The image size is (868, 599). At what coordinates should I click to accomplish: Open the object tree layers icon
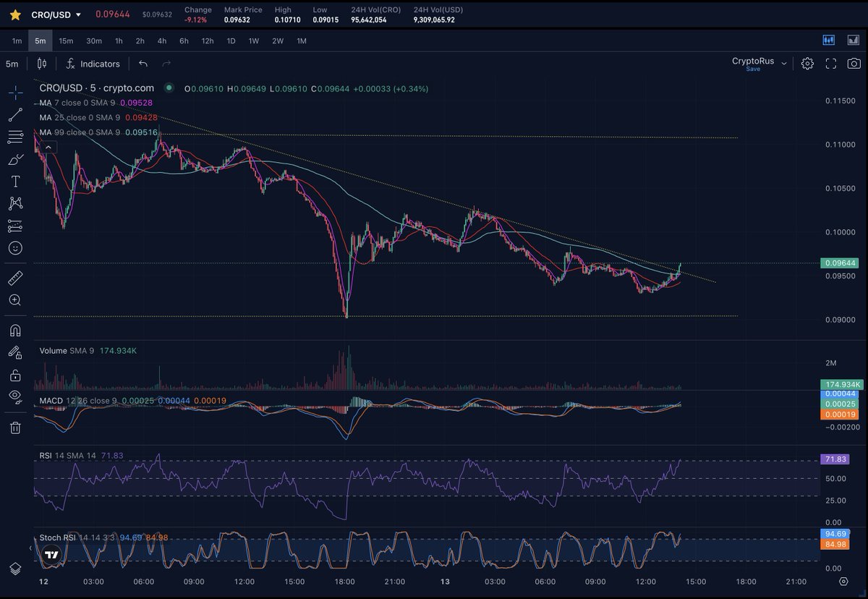coord(15,568)
